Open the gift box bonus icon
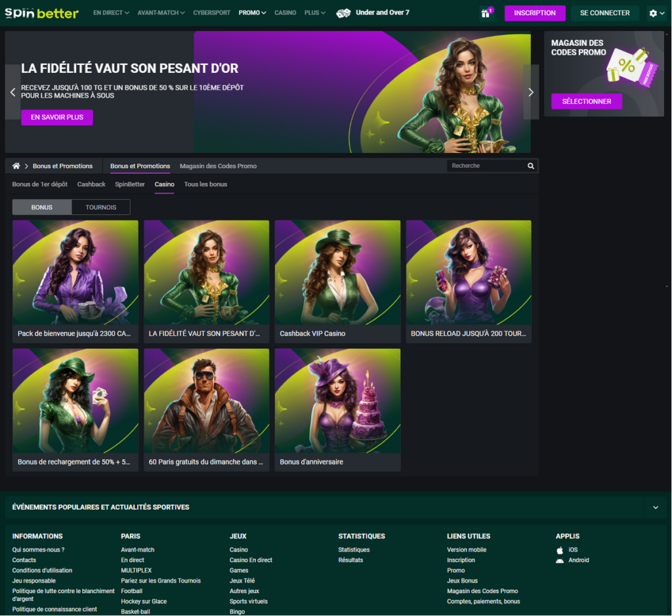This screenshot has width=672, height=616. click(x=486, y=13)
